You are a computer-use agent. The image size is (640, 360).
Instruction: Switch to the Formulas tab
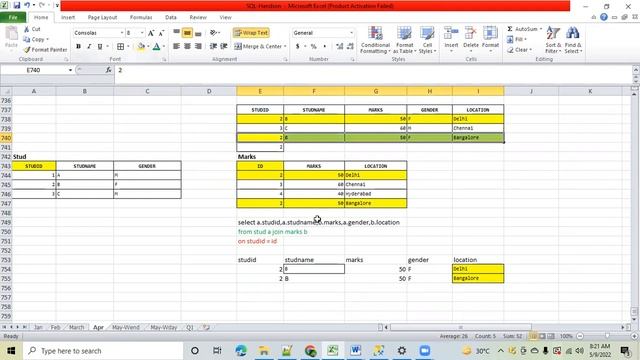point(141,18)
